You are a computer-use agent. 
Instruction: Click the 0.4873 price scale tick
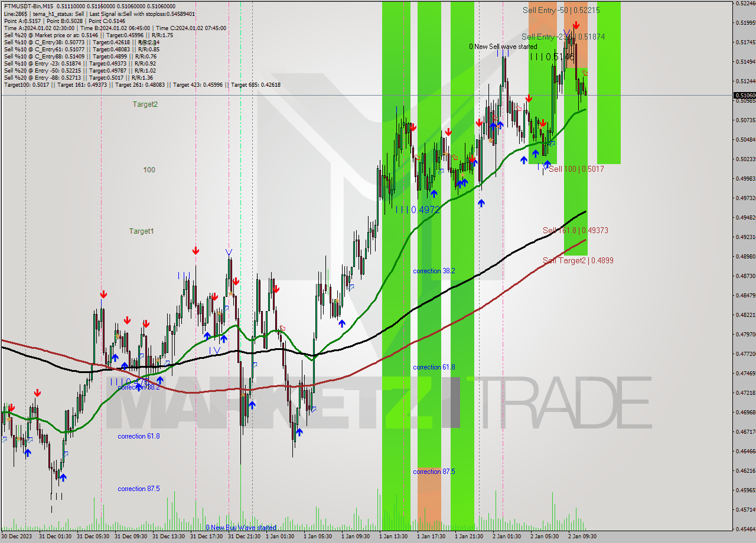click(745, 276)
